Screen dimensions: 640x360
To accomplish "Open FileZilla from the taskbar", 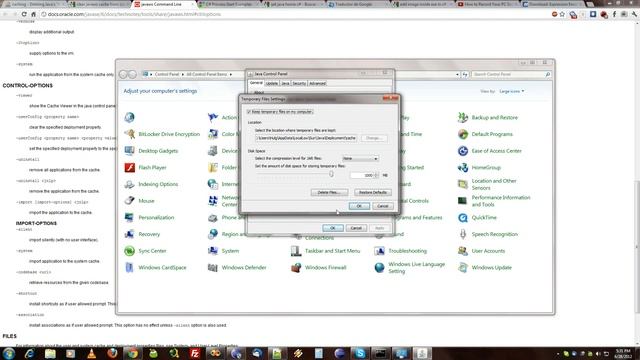I will coord(195,353).
